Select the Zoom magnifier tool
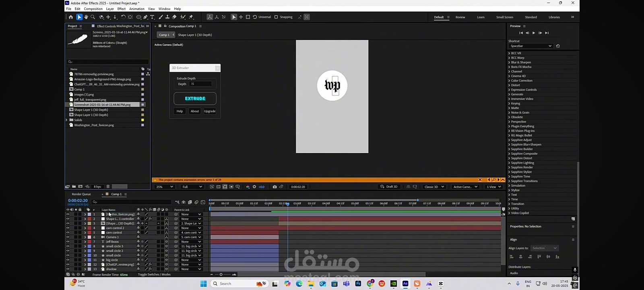 [x=93, y=17]
